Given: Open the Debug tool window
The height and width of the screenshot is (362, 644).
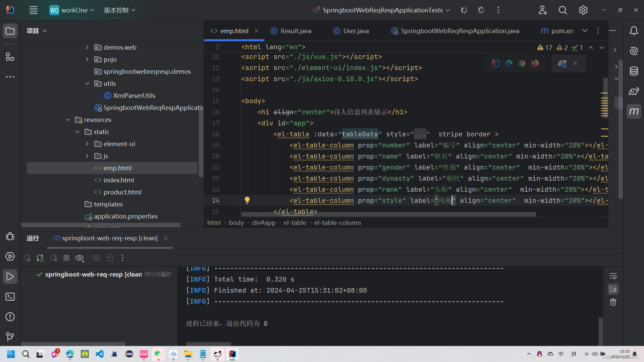Looking at the screenshot, I should [10, 236].
